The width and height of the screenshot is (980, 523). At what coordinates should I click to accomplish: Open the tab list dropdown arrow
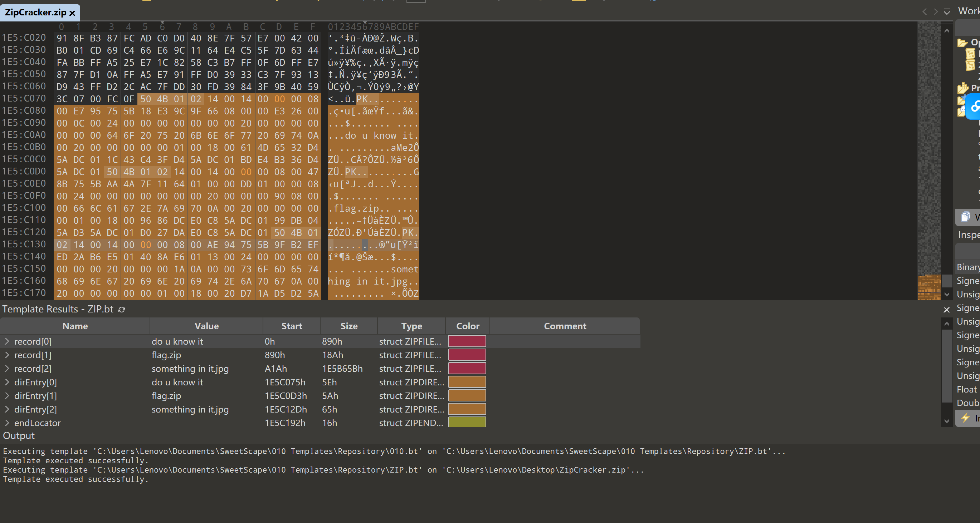pos(947,12)
